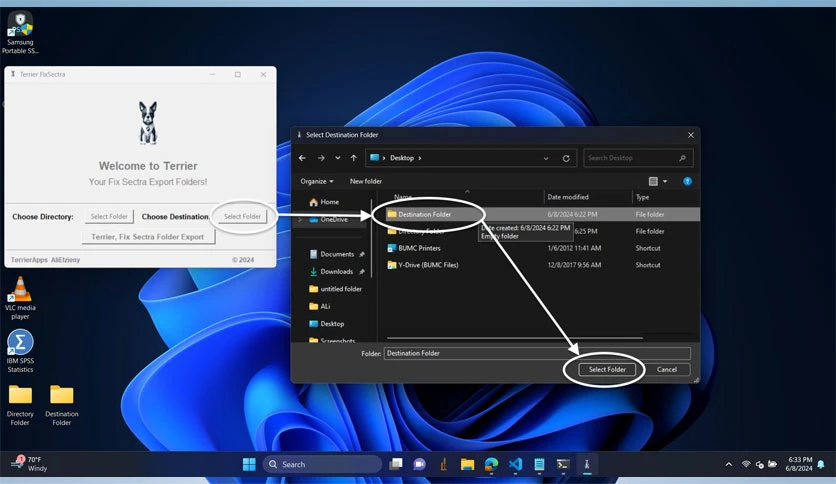Open the weather widget showing 70°F
This screenshot has width=836, height=484.
pos(29,464)
